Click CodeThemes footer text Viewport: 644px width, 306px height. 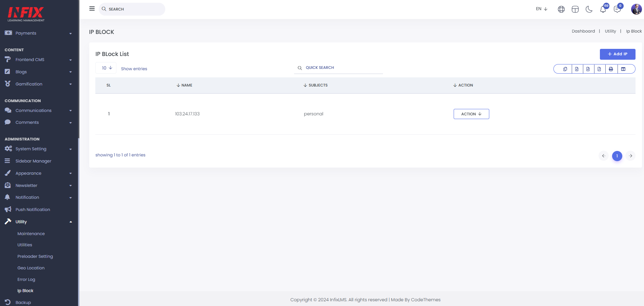pos(425,300)
